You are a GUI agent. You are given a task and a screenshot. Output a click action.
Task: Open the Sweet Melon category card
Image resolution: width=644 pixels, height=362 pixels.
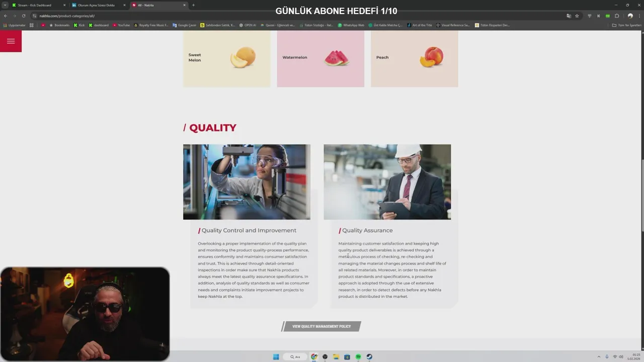click(226, 58)
